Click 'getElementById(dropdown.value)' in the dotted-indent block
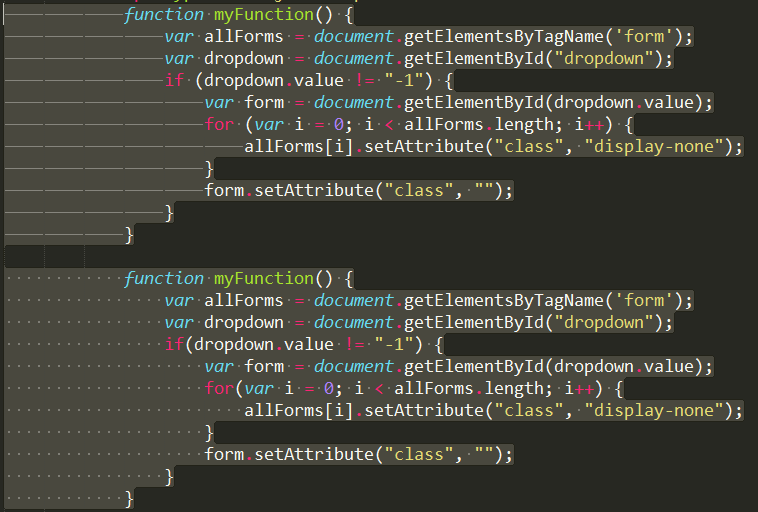 click(554, 366)
